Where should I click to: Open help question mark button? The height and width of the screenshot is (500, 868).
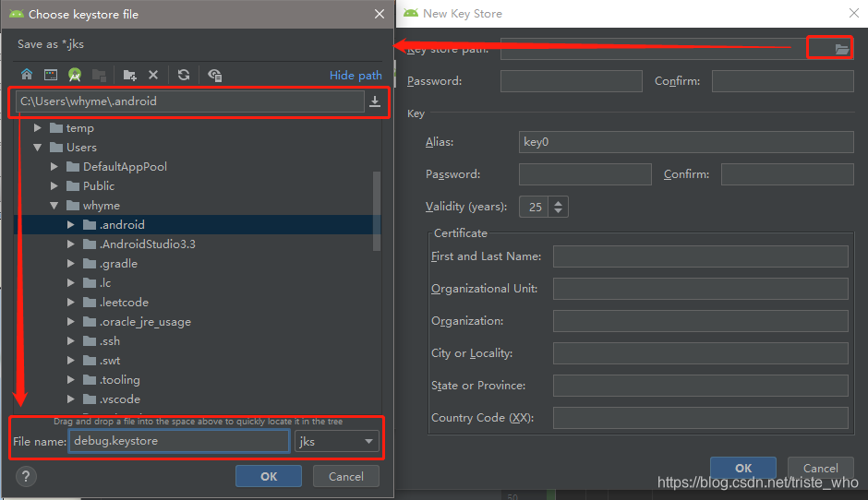point(26,476)
